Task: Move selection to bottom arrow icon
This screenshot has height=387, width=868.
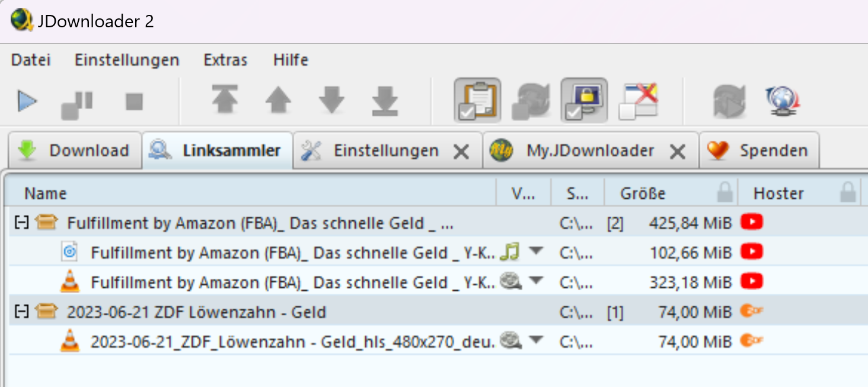Action: (x=385, y=100)
